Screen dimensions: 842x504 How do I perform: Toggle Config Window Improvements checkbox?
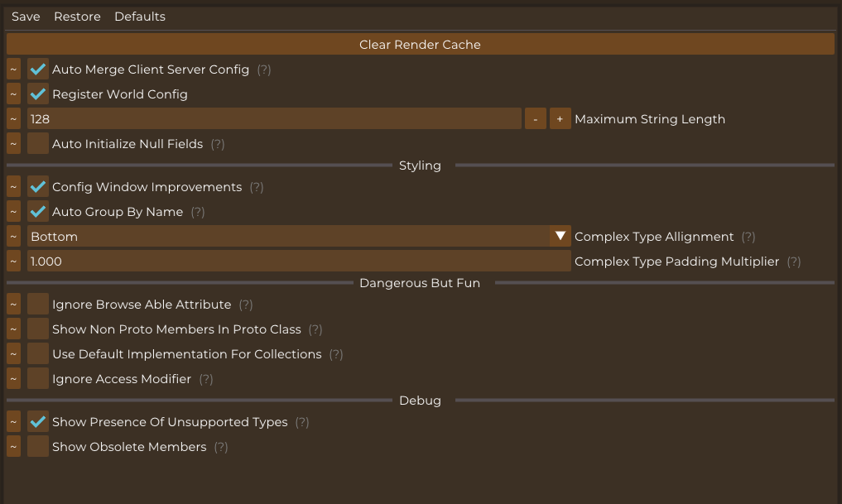(38, 187)
